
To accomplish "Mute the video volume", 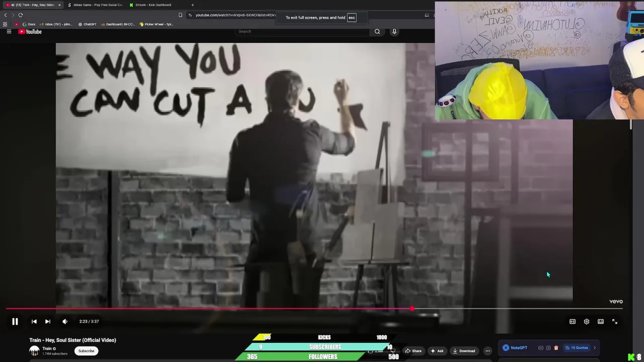I will tap(65, 321).
